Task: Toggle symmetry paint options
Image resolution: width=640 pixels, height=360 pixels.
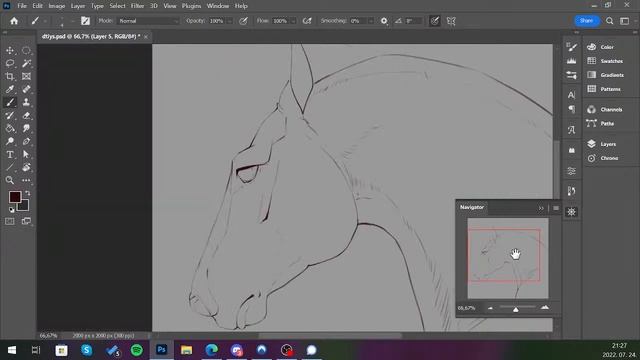Action: (451, 21)
